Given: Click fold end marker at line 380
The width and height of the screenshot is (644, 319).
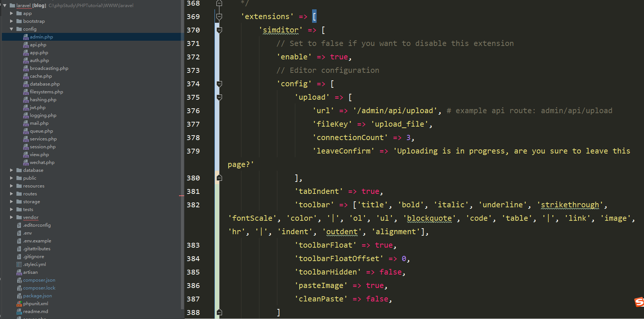Looking at the screenshot, I should [x=219, y=178].
